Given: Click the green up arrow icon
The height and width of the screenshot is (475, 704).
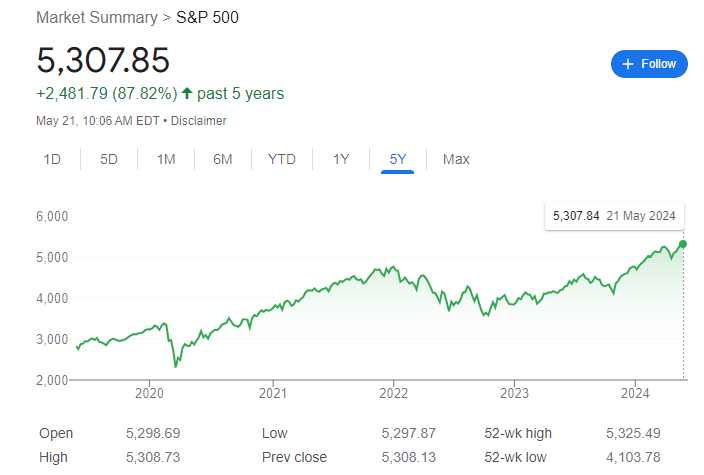Looking at the screenshot, I should pyautogui.click(x=187, y=93).
